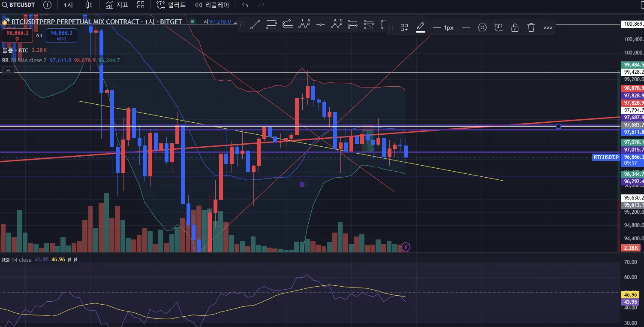Viewport: 644px width, 327px height.
Task: Click the BTCUSDT.P price label tag
Action: pos(606,157)
